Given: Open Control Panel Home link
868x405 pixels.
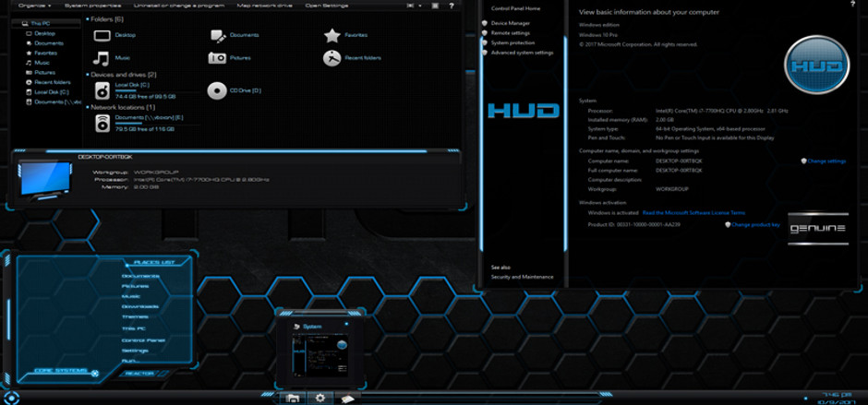Looking at the screenshot, I should [x=515, y=9].
